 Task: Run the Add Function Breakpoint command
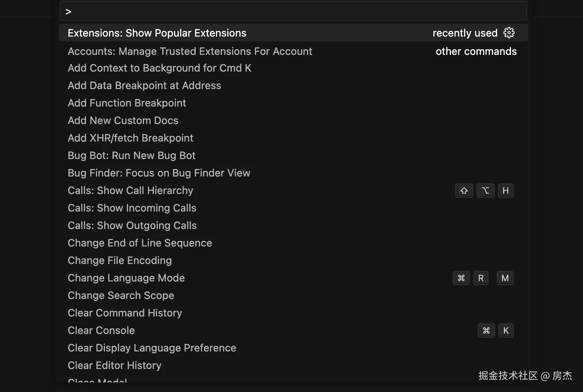coord(127,103)
